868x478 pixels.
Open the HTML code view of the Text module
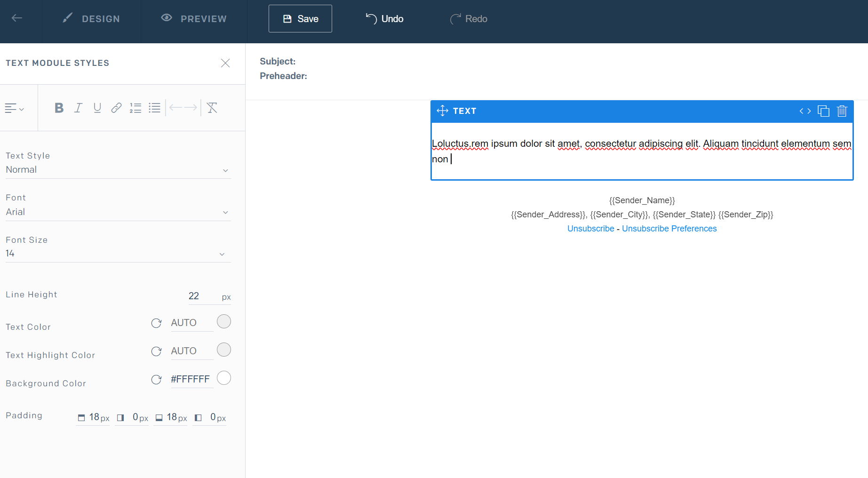click(805, 111)
